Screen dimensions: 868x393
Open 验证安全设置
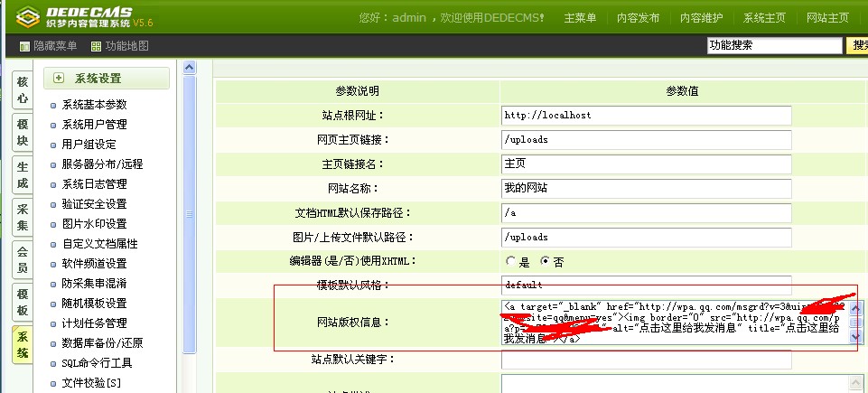pyautogui.click(x=94, y=203)
